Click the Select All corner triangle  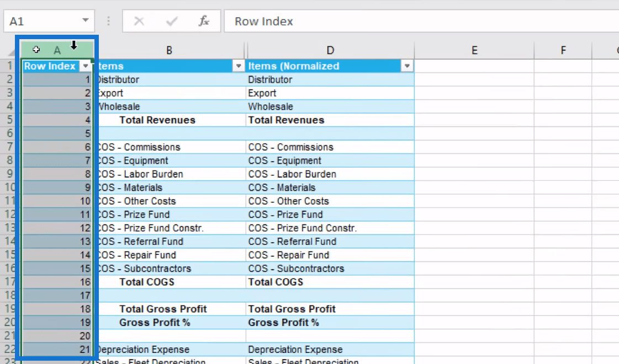11,52
